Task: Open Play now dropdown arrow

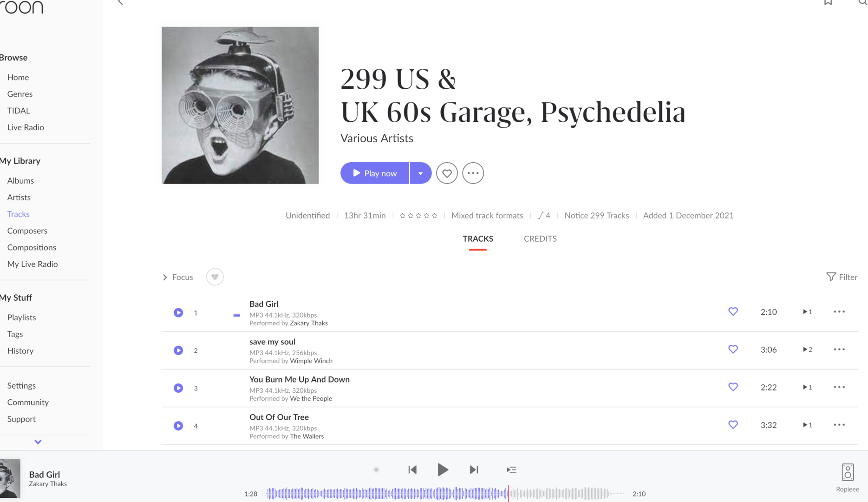Action: pos(421,173)
